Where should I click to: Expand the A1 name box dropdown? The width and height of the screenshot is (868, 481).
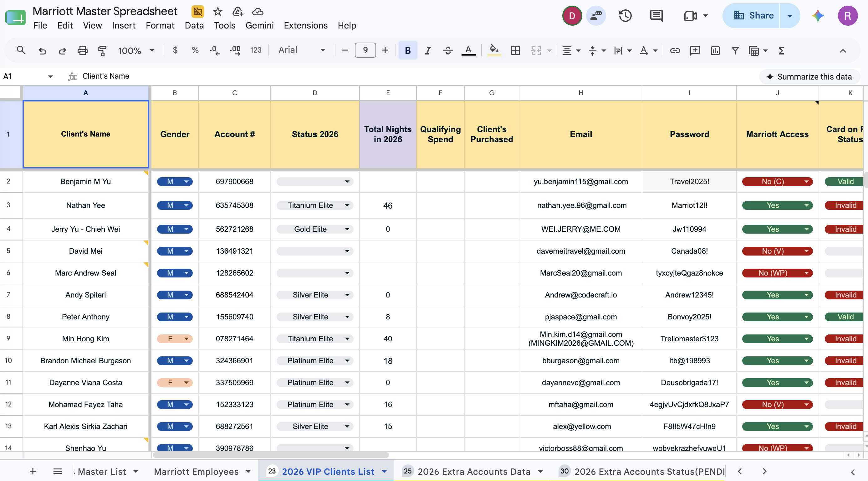(51, 76)
